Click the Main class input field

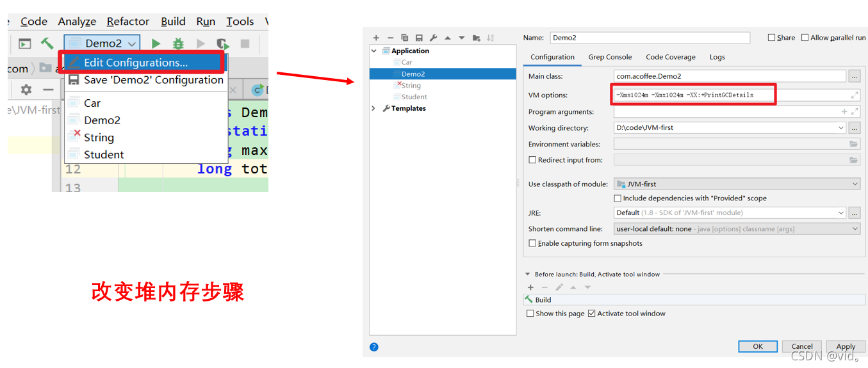(730, 76)
